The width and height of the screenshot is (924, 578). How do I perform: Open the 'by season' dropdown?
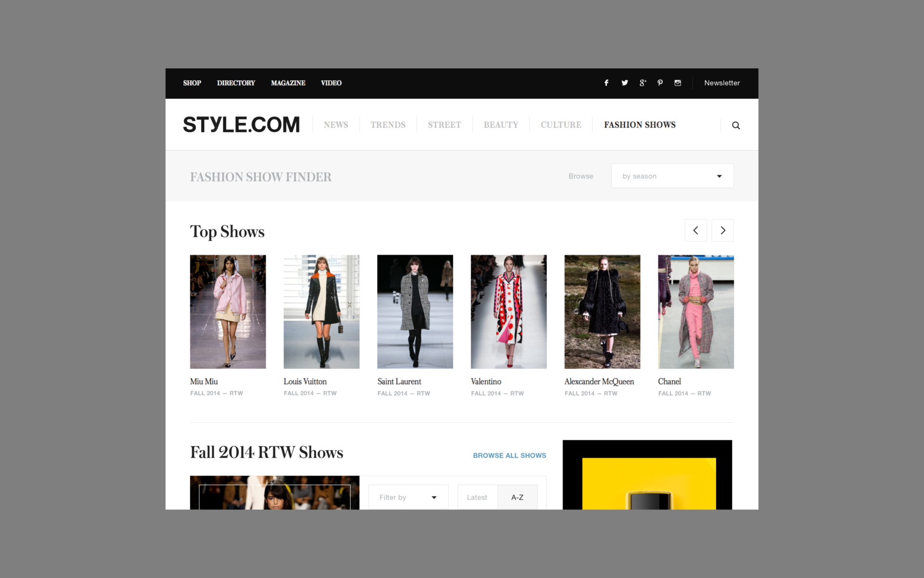[x=672, y=176]
